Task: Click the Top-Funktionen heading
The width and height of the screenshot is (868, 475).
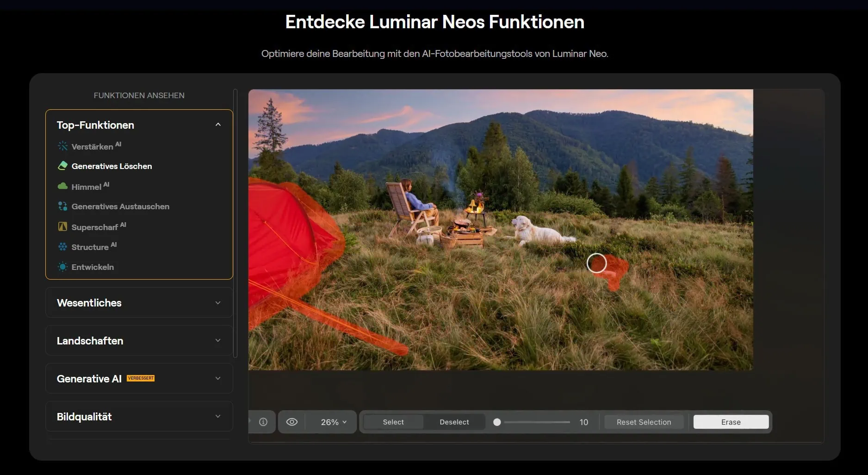Action: point(95,125)
